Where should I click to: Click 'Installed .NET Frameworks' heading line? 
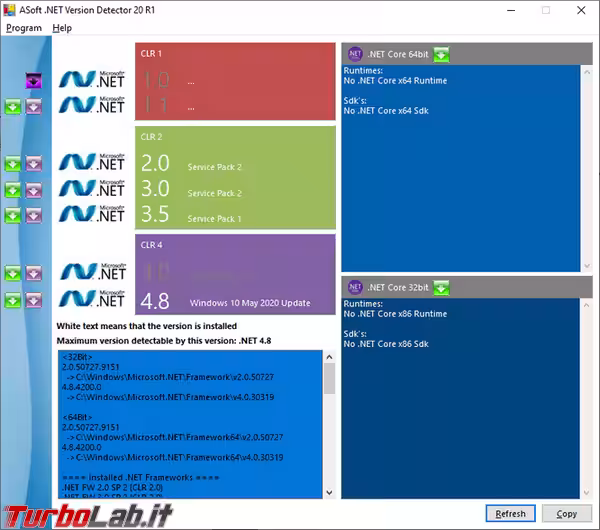(141, 478)
